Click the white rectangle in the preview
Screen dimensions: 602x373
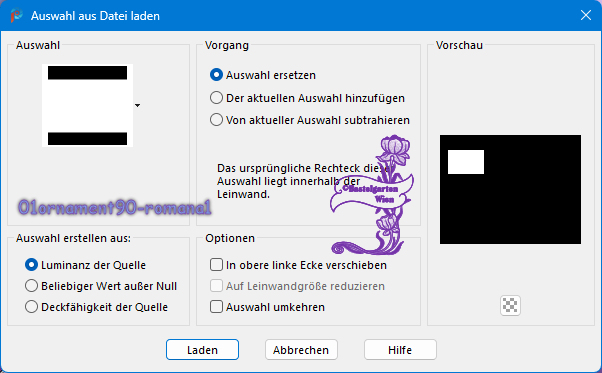coord(466,162)
